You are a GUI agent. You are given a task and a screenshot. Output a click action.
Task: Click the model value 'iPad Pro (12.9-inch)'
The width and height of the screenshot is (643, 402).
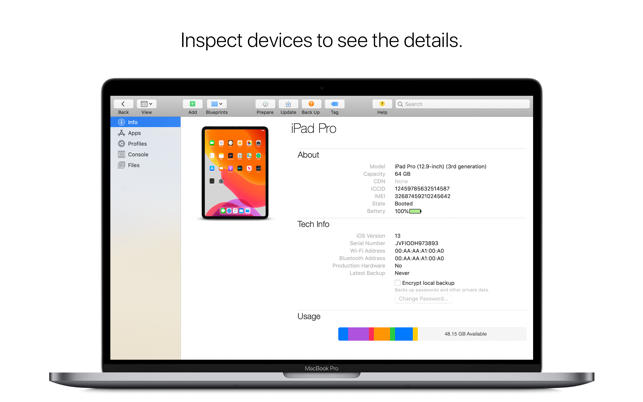point(440,167)
